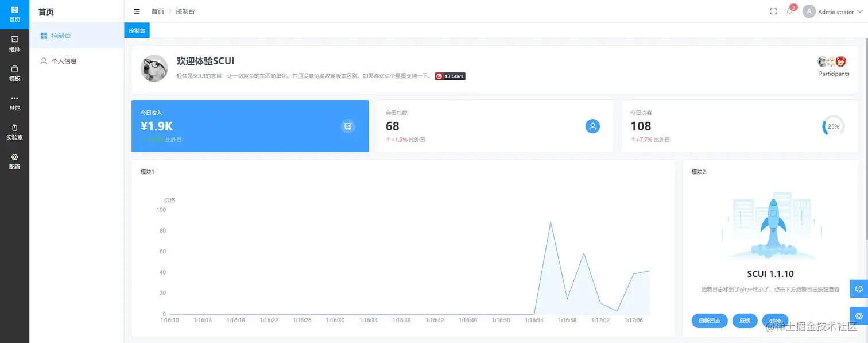Click 首页 in the breadcrumb
The image size is (868, 343).
tap(157, 11)
